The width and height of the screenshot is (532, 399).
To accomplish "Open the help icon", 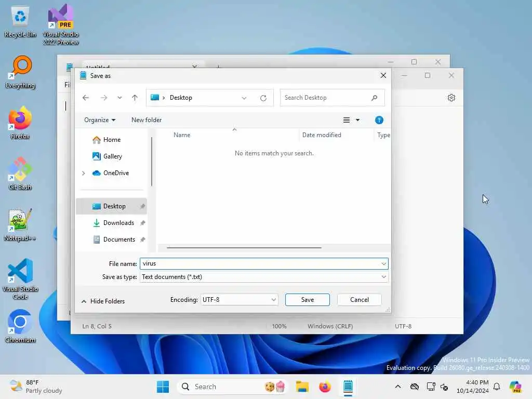I will point(379,120).
